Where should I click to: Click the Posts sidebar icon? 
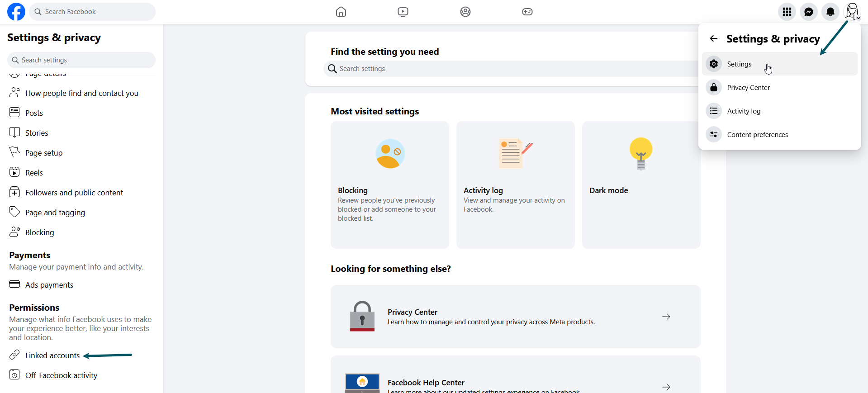[x=14, y=112]
